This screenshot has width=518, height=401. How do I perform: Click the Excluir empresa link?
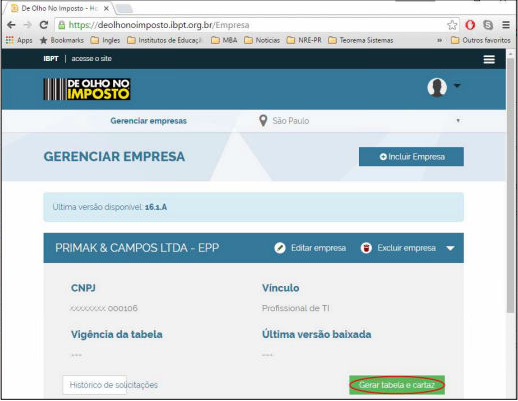click(406, 248)
